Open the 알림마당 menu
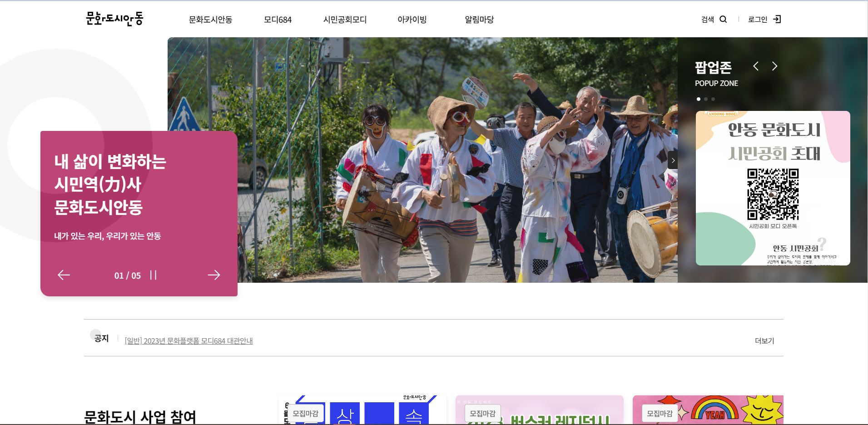The image size is (868, 425). (x=479, y=20)
